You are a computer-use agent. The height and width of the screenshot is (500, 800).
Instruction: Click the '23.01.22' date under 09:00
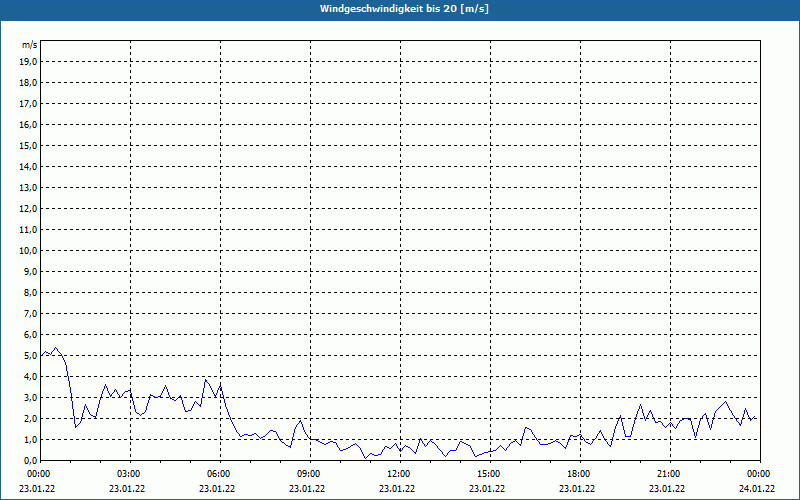pos(307,489)
